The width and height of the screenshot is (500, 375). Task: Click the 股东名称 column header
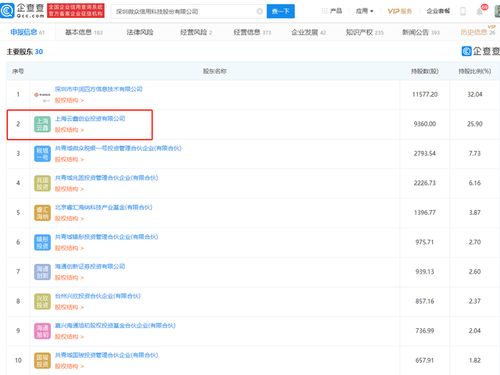[215, 71]
